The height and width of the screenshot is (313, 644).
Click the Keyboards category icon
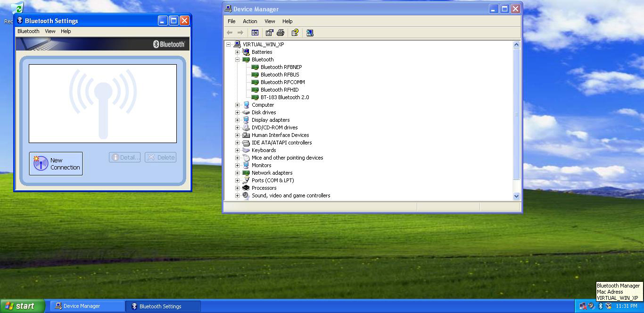(x=246, y=150)
